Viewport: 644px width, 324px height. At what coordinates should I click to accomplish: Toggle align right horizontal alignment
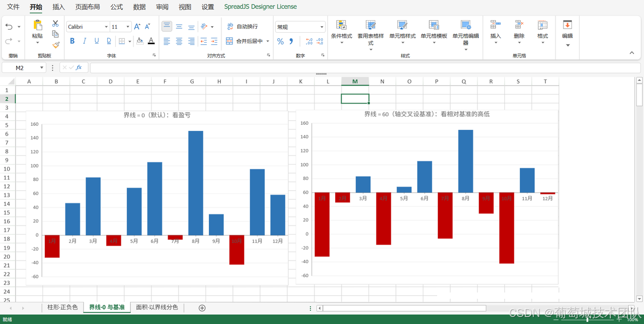point(191,41)
